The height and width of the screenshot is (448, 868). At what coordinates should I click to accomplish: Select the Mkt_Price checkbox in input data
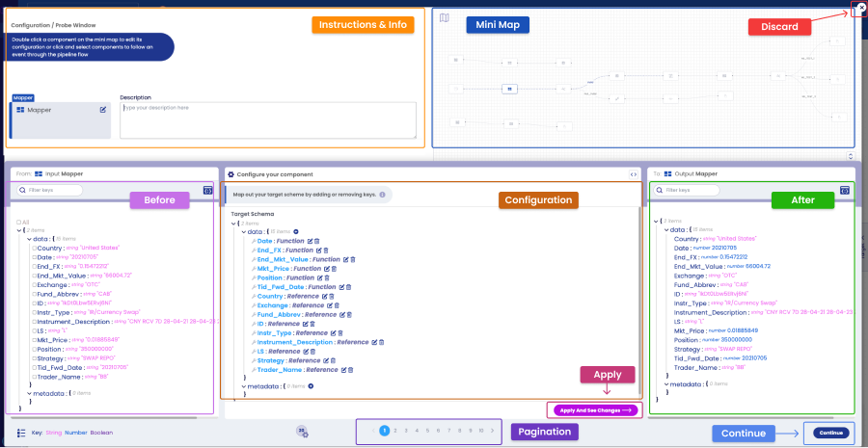pyautogui.click(x=35, y=339)
